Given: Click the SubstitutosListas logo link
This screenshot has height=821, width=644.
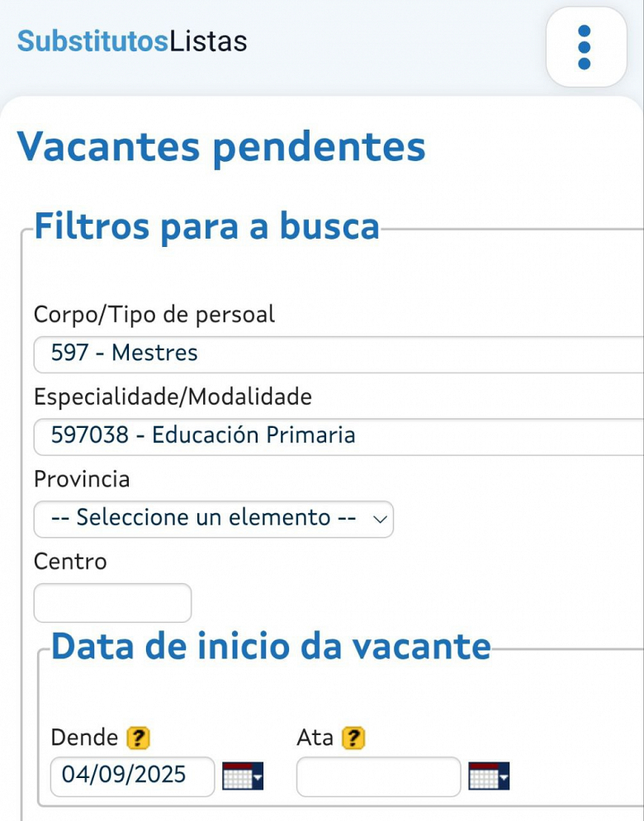Looking at the screenshot, I should [132, 40].
